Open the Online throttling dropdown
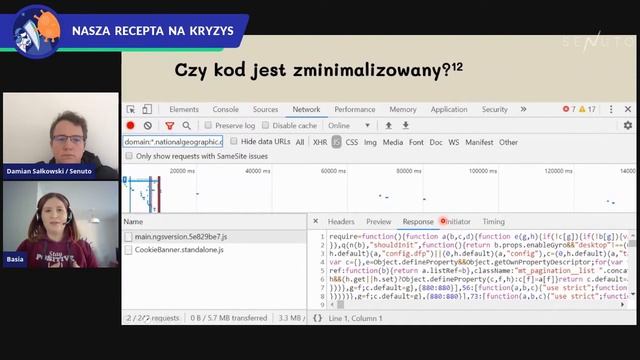 click(x=349, y=126)
